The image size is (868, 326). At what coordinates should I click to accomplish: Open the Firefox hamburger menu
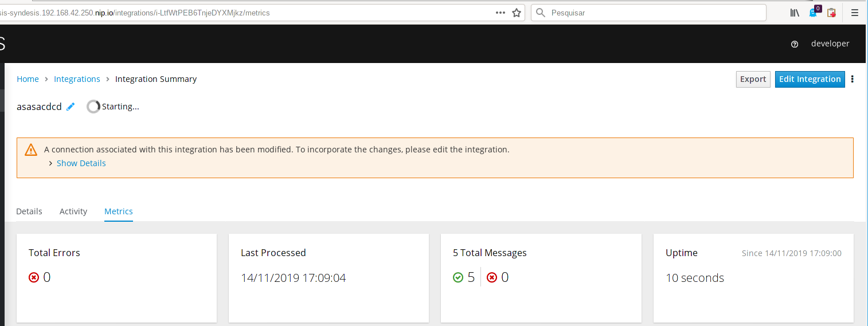(854, 13)
